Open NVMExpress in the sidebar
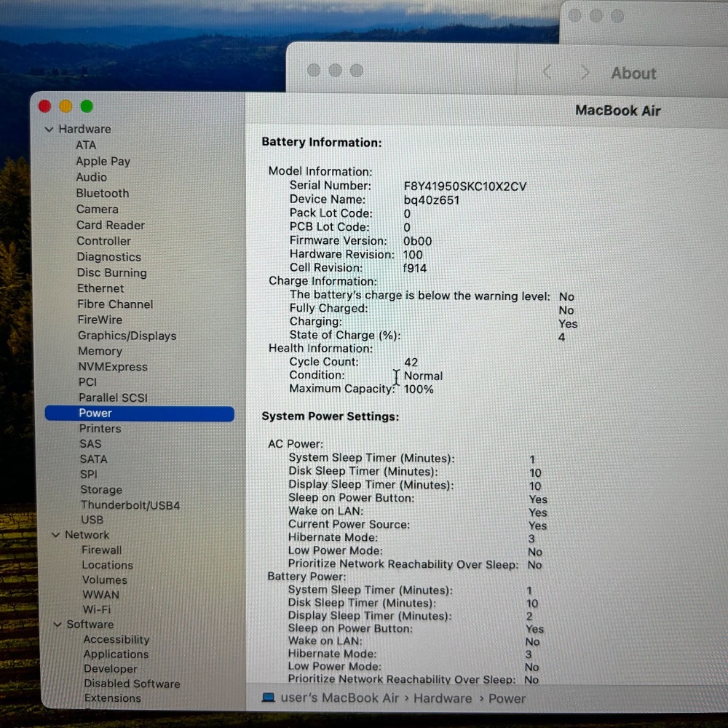Viewport: 728px width, 728px height. (x=113, y=367)
